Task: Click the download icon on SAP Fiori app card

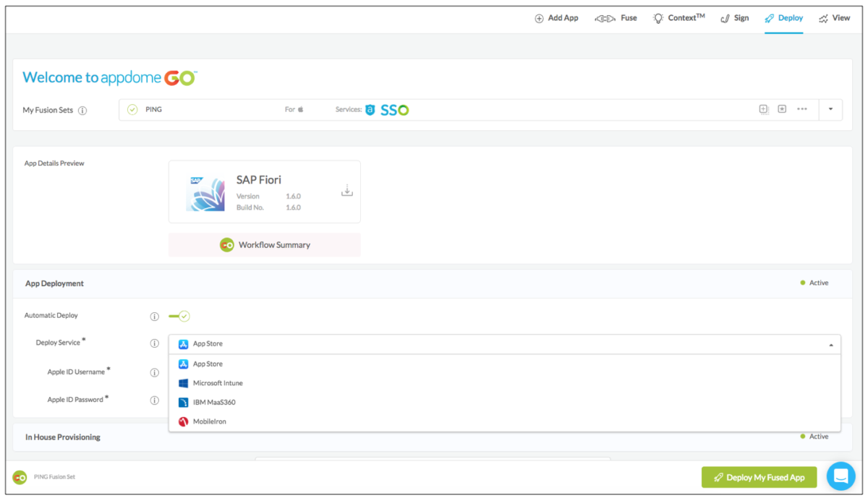Action: pos(346,189)
